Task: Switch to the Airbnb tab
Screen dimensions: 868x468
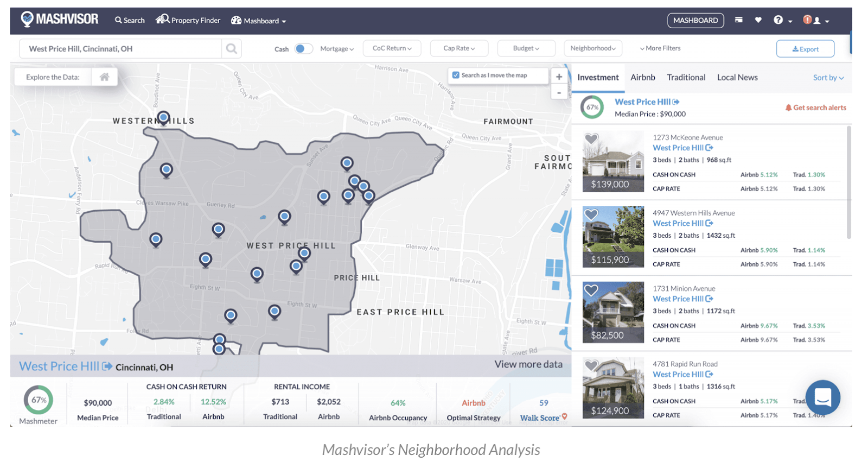Action: coord(643,78)
